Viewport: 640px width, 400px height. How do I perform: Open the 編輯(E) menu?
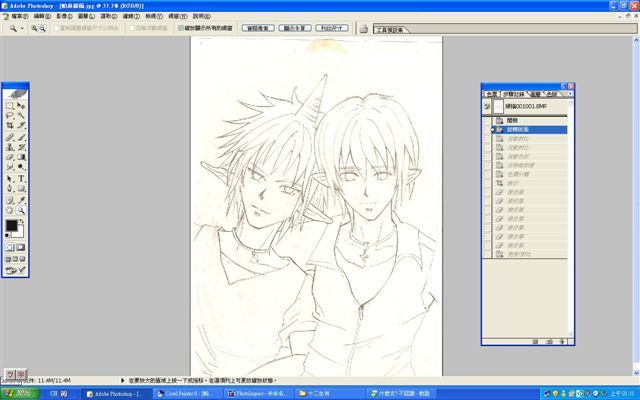point(42,16)
